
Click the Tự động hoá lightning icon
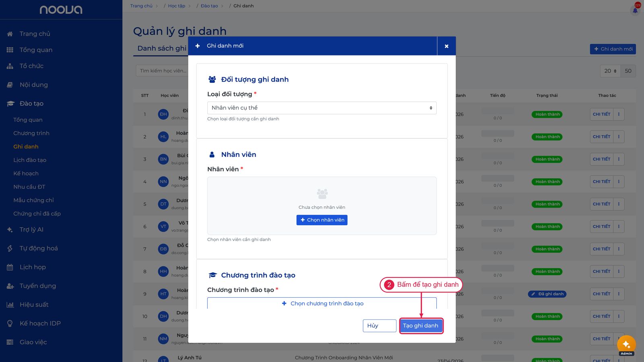pyautogui.click(x=10, y=249)
